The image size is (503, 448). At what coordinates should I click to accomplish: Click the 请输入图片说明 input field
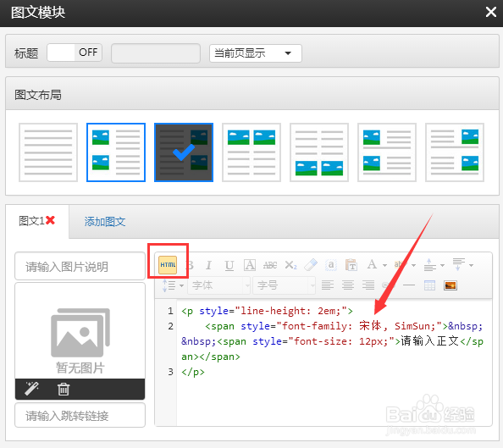[x=80, y=267]
